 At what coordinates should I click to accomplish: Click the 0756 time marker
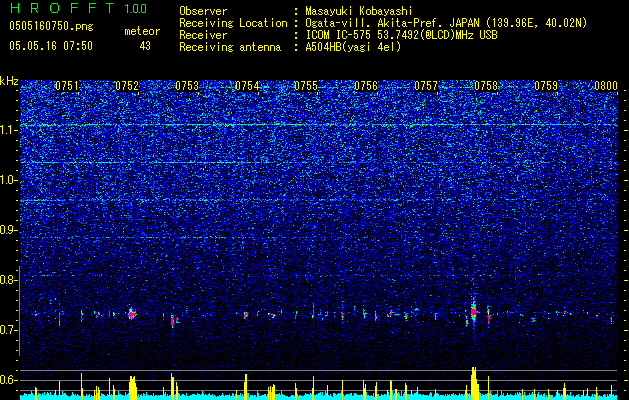[366, 86]
